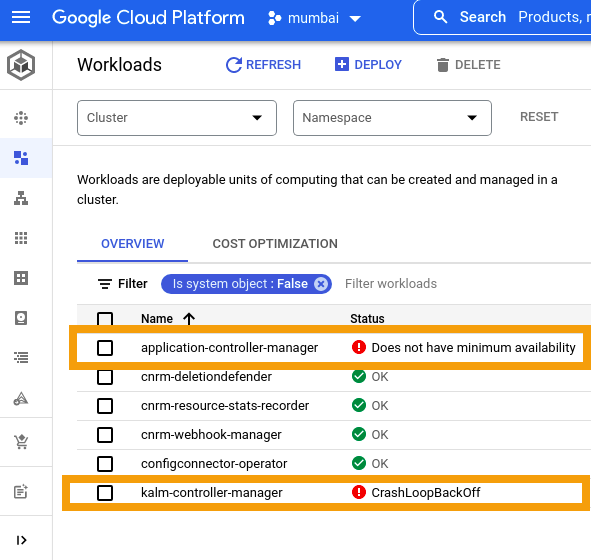Image resolution: width=591 pixels, height=560 pixels.
Task: Click the REFRESH button
Action: [263, 65]
